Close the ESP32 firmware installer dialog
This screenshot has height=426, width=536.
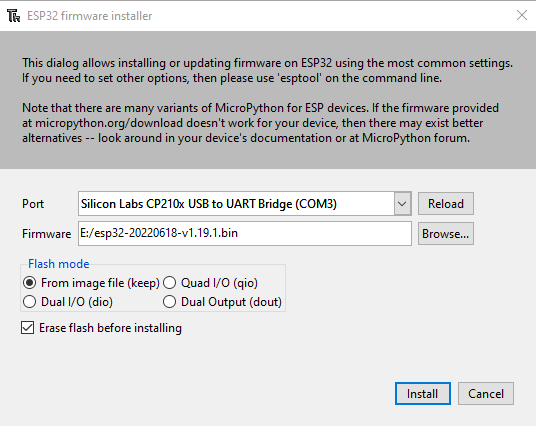(522, 15)
